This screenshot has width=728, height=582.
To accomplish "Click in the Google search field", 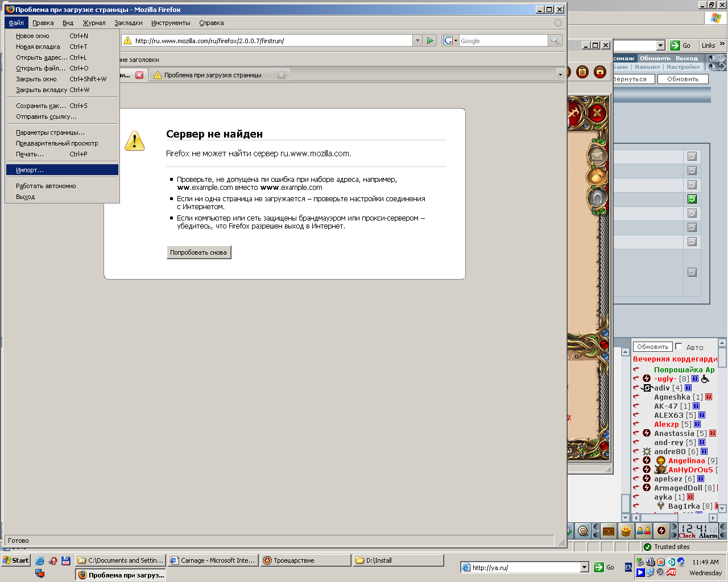I will [503, 40].
